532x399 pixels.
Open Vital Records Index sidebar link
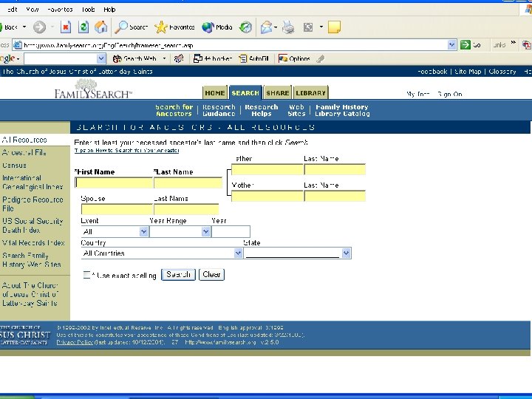coord(33,243)
